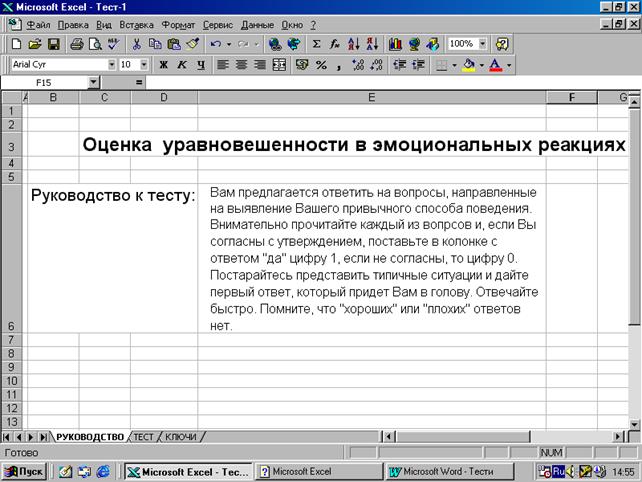The height and width of the screenshot is (482, 642).
Task: Click the Cut scissors icon
Action: tap(137, 44)
